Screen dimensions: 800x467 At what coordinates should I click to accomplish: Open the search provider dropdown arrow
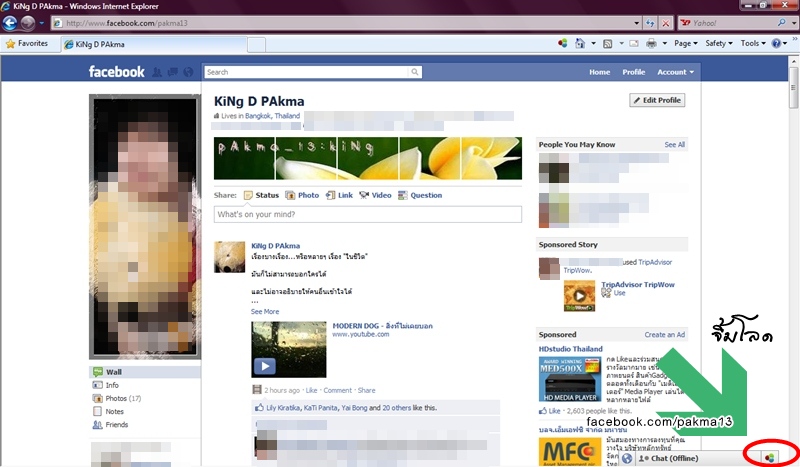(x=793, y=23)
